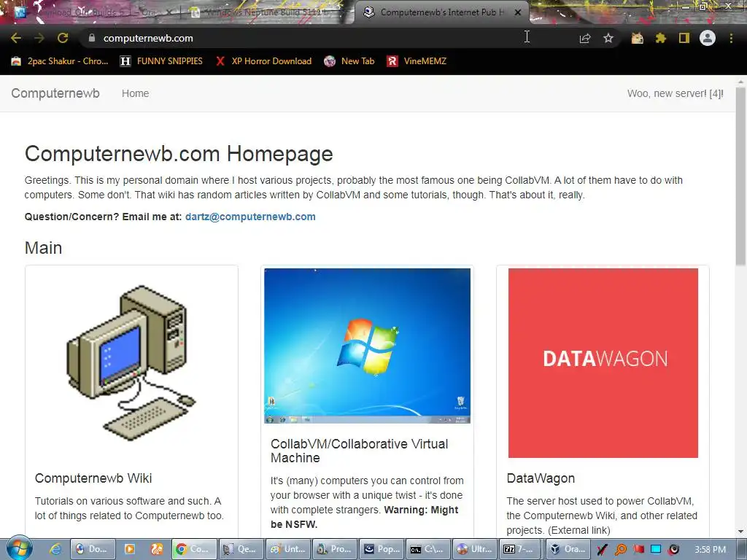Screen dimensions: 747x560
Task: Reload the computernewb.com page
Action: pyautogui.click(x=63, y=38)
